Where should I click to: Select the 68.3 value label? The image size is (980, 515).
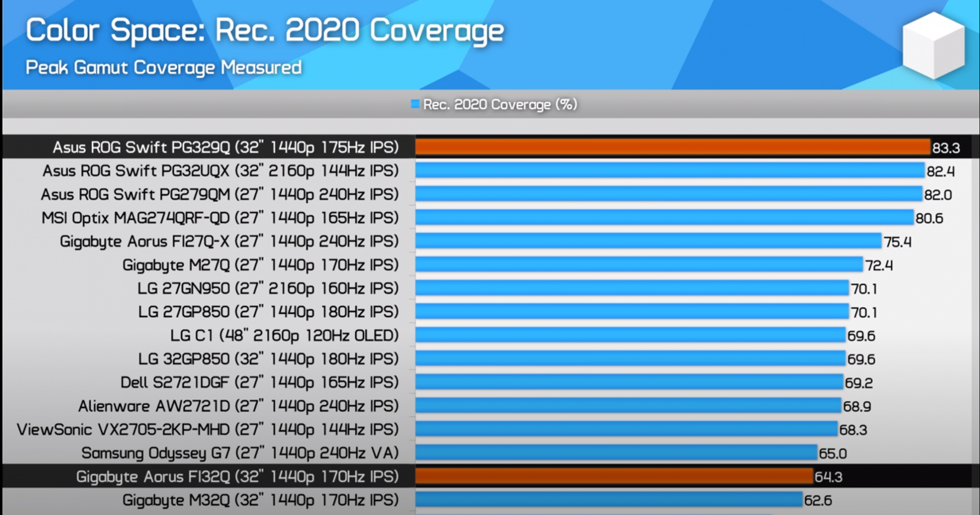click(x=853, y=430)
